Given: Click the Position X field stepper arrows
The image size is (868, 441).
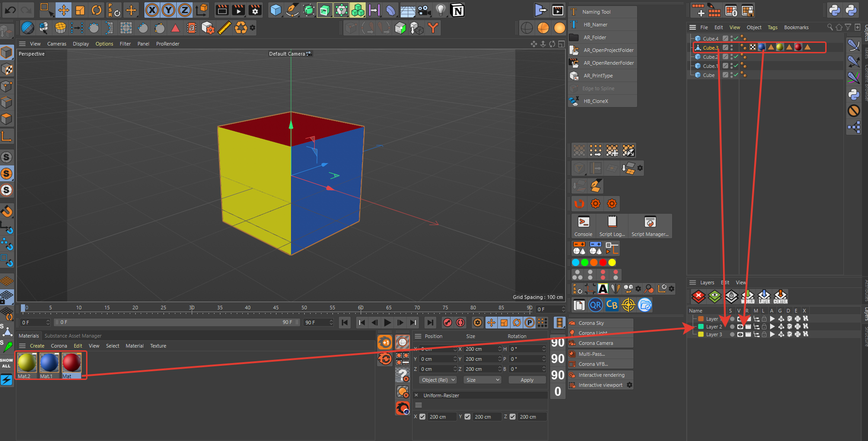Looking at the screenshot, I should [x=455, y=349].
